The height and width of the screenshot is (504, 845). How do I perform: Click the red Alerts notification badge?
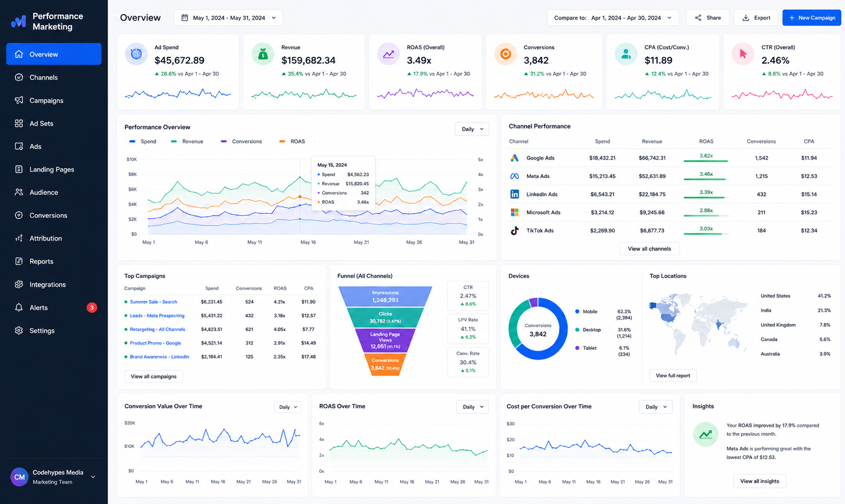(92, 307)
